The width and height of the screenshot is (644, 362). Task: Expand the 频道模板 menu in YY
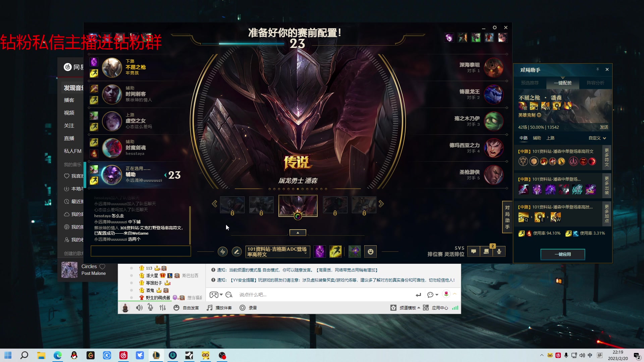tap(405, 308)
